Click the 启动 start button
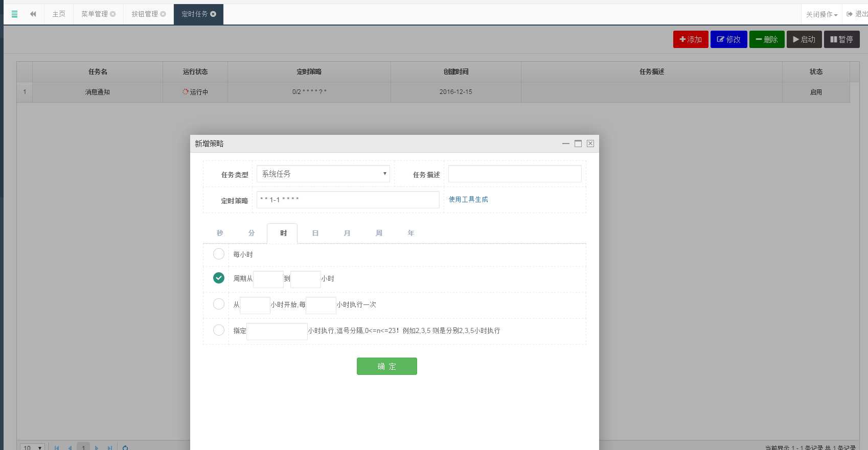 [804, 39]
